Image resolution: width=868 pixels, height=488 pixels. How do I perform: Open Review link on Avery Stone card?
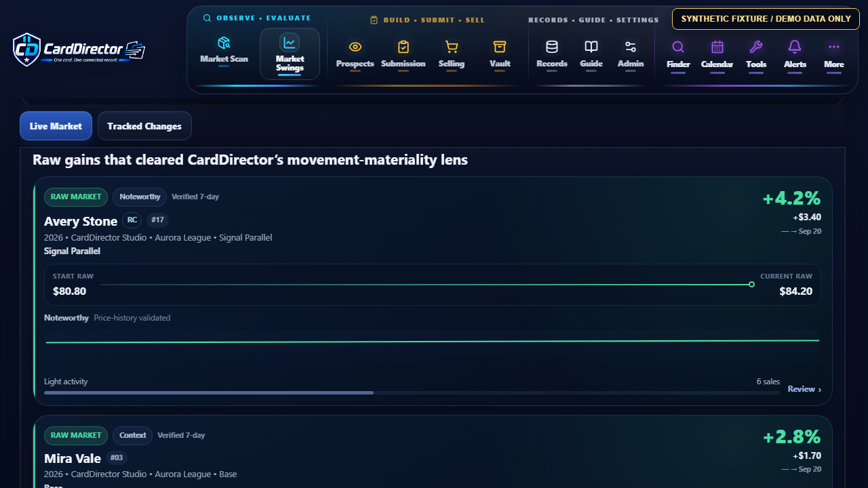point(804,389)
